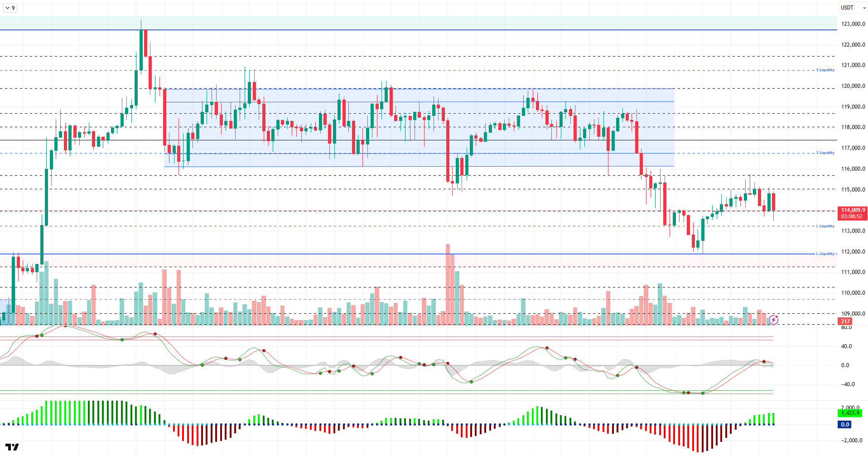
Task: Click the 113,000.0 price axis label
Action: click(x=853, y=231)
